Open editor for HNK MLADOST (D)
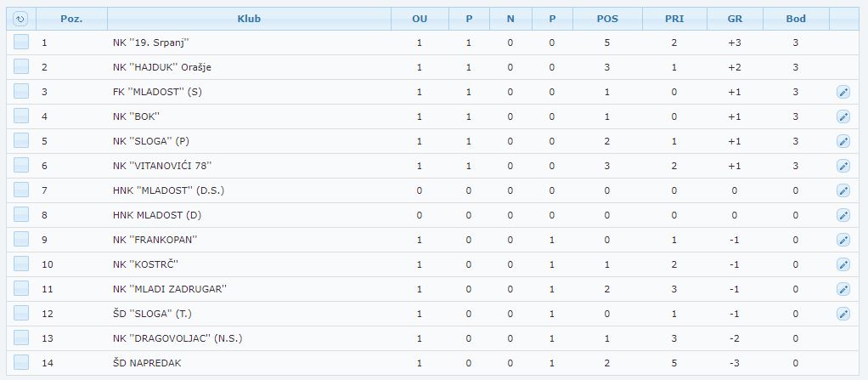Viewport: 868px width, 380px height. 843,215
